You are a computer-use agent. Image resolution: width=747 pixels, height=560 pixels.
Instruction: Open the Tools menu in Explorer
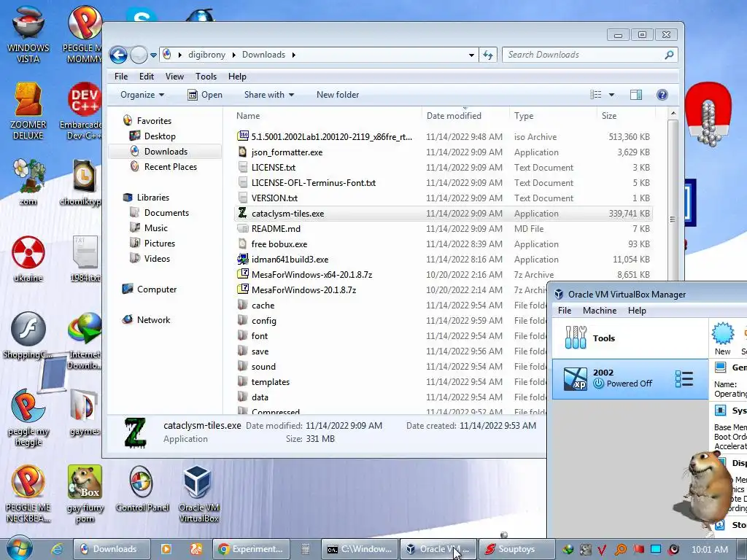[206, 76]
